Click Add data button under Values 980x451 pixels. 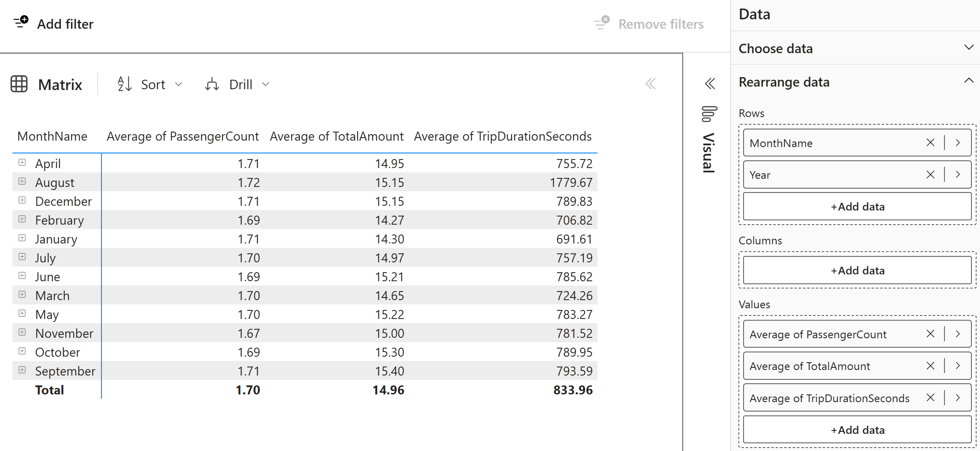[x=857, y=430]
